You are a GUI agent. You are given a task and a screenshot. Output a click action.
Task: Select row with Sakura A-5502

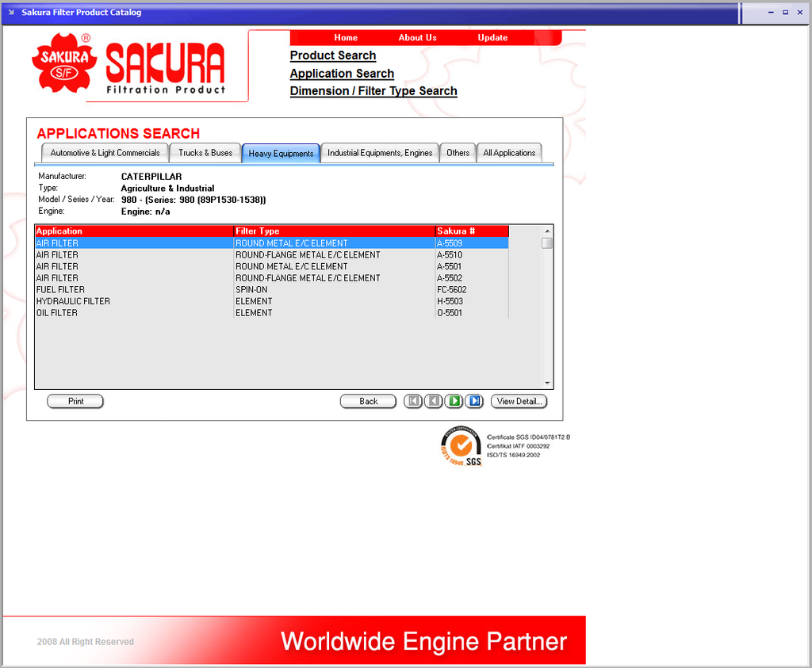click(x=272, y=278)
